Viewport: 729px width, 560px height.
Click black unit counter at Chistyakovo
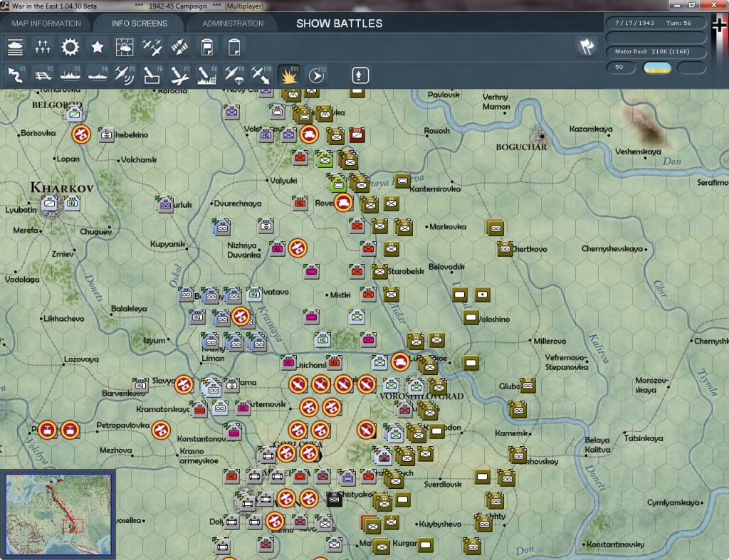pos(334,500)
